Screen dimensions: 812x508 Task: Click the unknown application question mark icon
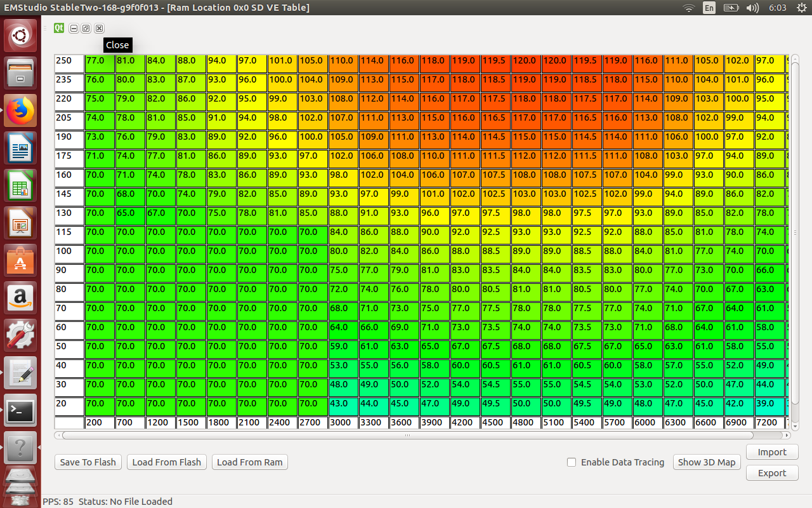click(x=20, y=447)
